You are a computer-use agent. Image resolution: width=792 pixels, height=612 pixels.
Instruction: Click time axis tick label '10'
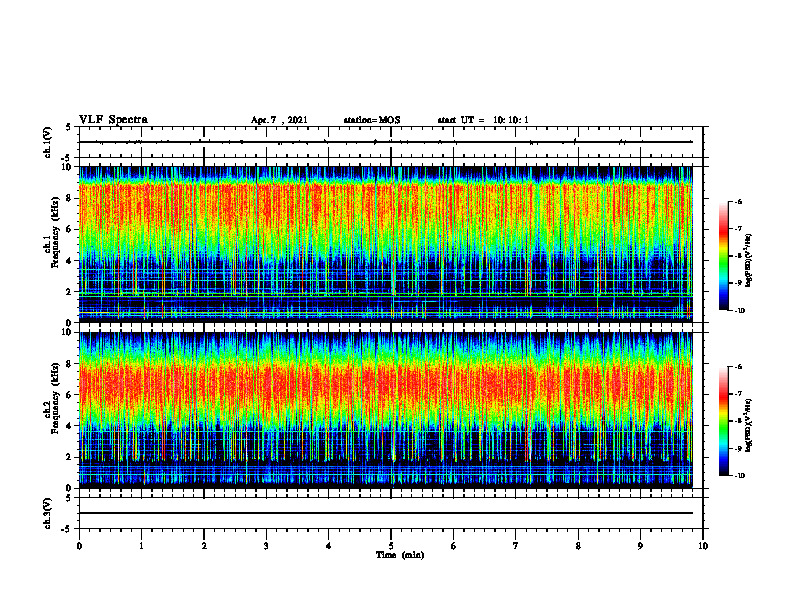pos(703,546)
